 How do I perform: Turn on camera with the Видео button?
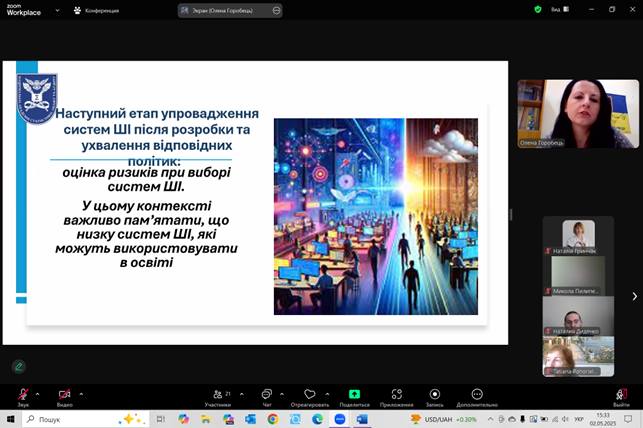tap(64, 394)
